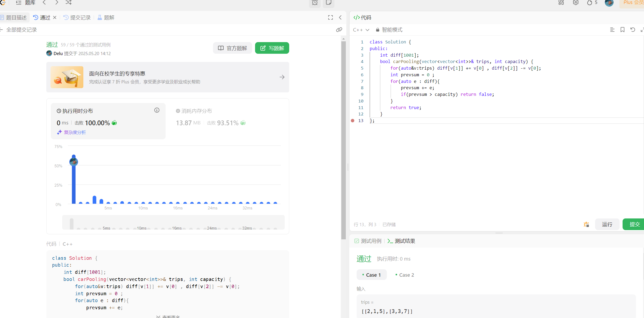644x318 pixels.
Task: Reset code with the undo arrow icon
Action: tap(633, 30)
